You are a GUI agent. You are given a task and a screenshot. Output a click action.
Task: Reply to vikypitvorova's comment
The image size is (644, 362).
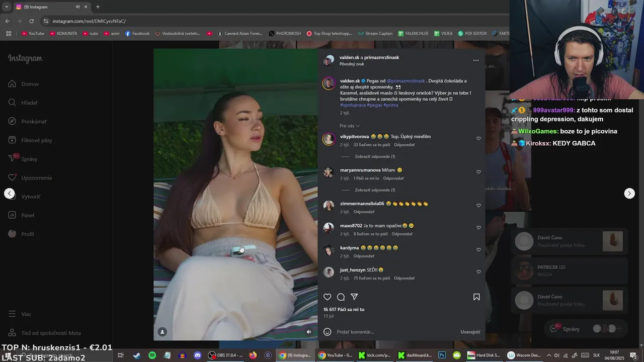pos(405,145)
